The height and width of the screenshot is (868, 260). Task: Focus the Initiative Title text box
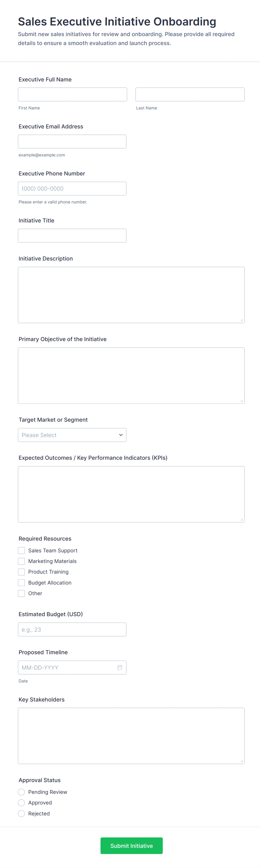tap(72, 236)
